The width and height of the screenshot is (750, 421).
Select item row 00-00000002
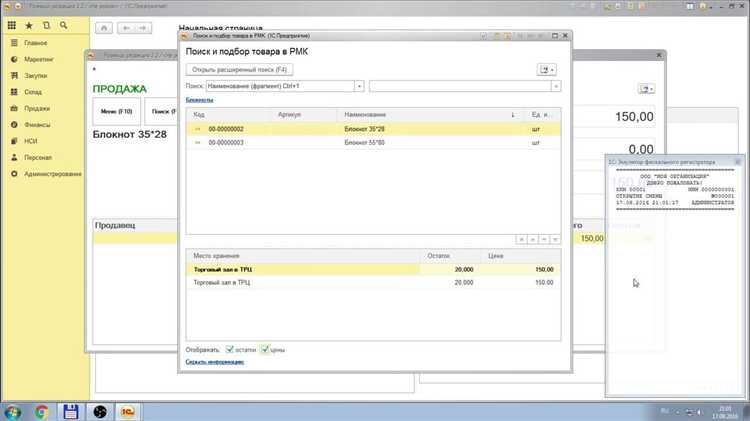(373, 129)
